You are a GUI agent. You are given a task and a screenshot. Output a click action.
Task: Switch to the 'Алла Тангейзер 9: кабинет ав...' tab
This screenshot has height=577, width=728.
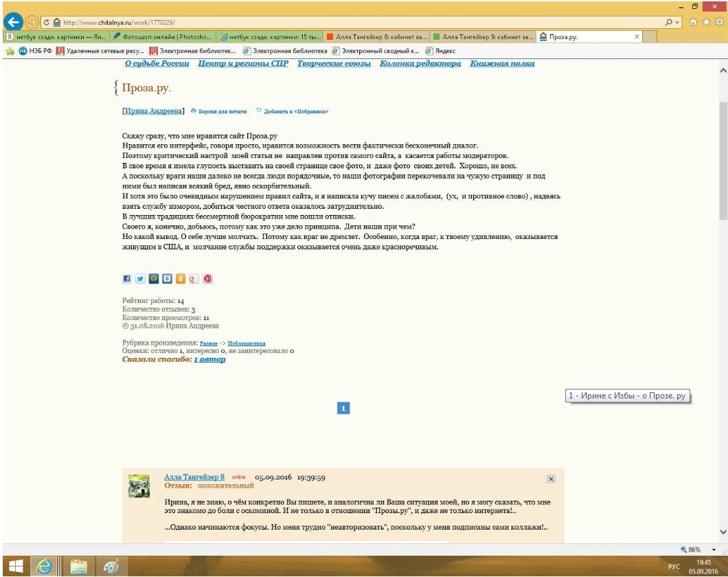click(x=483, y=36)
